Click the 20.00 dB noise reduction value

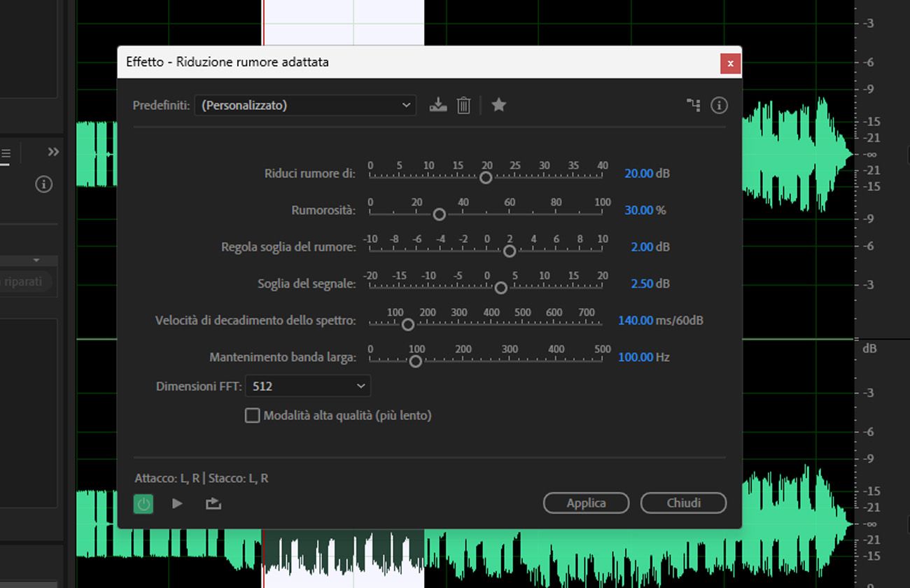coord(638,174)
